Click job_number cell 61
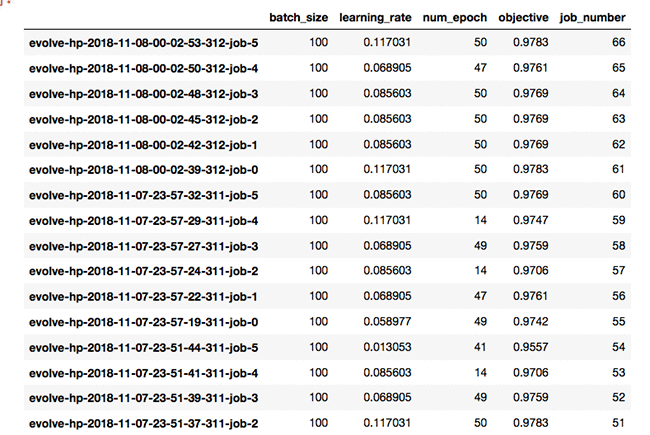 click(618, 170)
